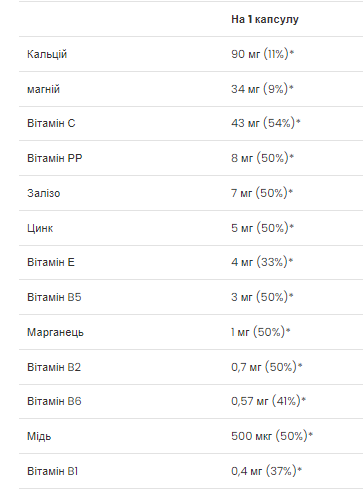Click the 0,7 мг (50%) value
Screen dimensions: 363x493
click(267, 367)
